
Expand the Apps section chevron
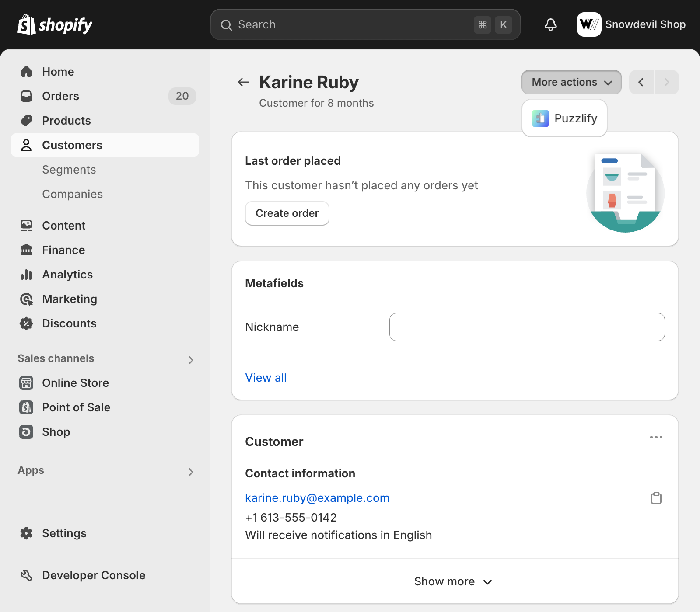191,472
